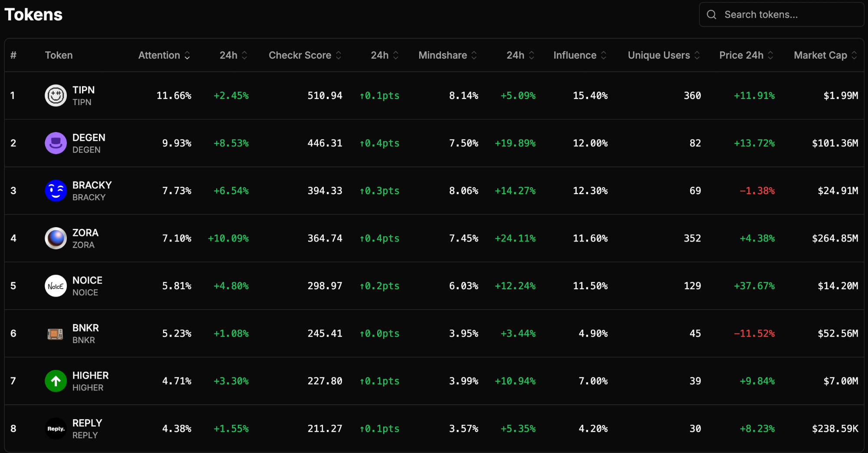868x453 pixels.
Task: Click BRACKY price change -1.38%
Action: click(x=757, y=191)
